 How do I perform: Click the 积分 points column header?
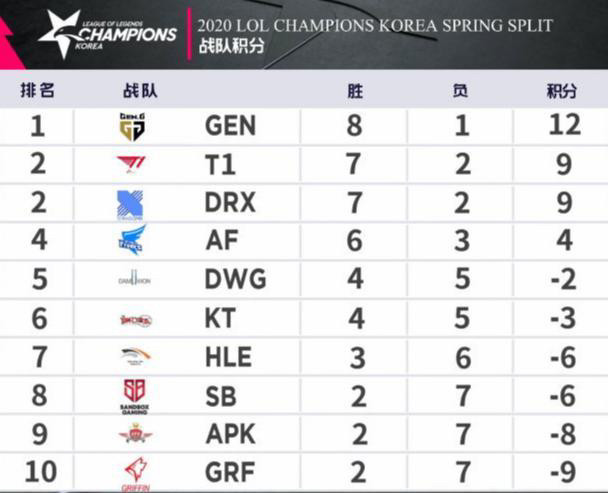pos(562,90)
